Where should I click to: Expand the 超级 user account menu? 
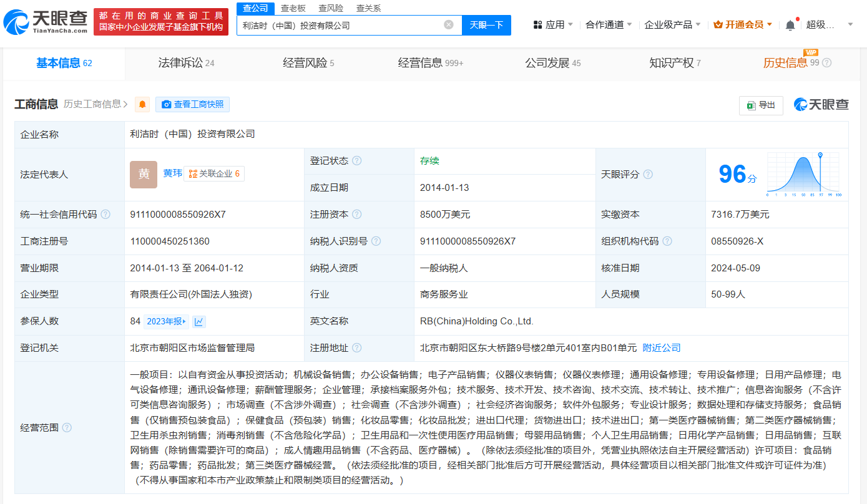point(829,25)
